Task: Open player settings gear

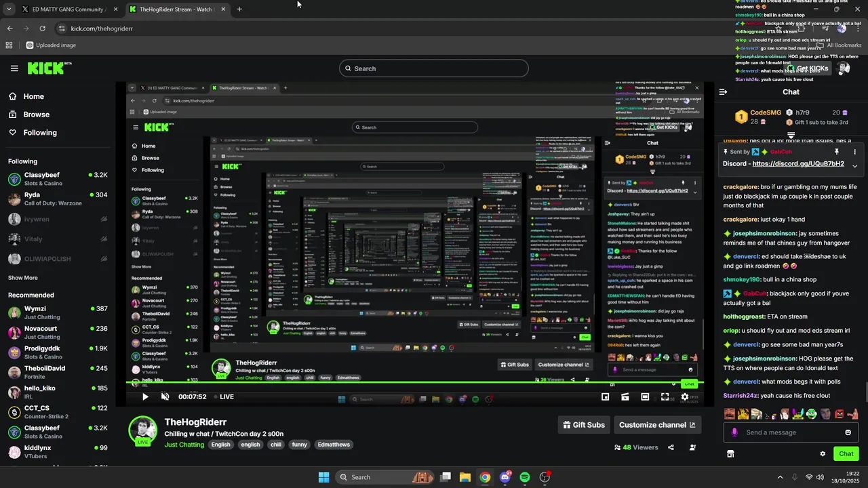Action: [x=685, y=397]
